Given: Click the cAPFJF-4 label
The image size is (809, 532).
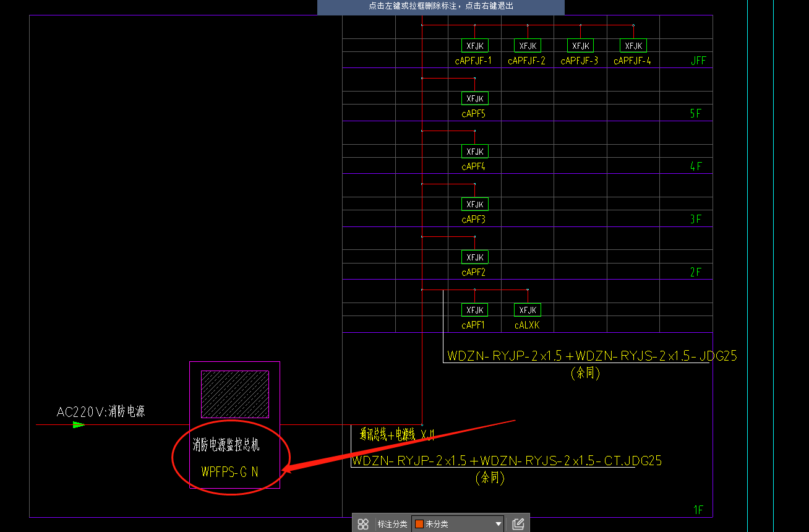Looking at the screenshot, I should click(x=632, y=61).
